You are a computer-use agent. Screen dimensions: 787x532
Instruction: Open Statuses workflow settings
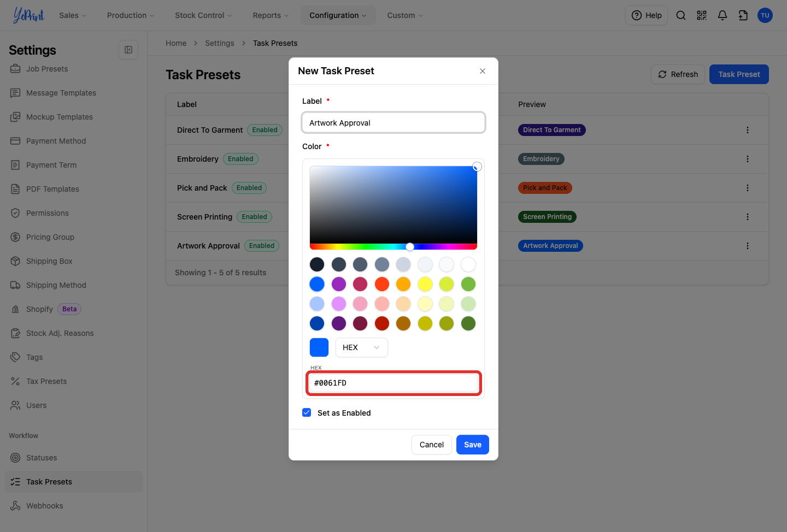click(x=73, y=458)
